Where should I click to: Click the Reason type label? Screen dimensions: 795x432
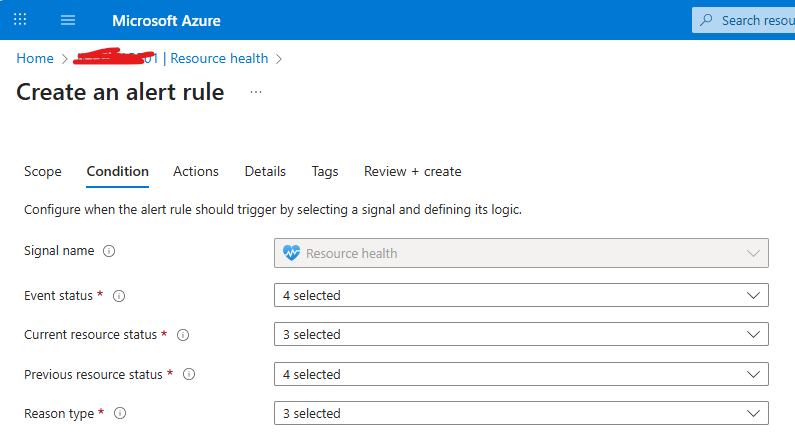[x=59, y=414]
